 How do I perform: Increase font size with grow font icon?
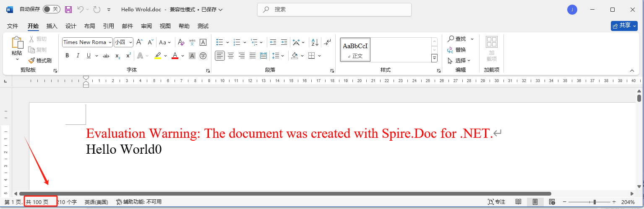click(140, 42)
